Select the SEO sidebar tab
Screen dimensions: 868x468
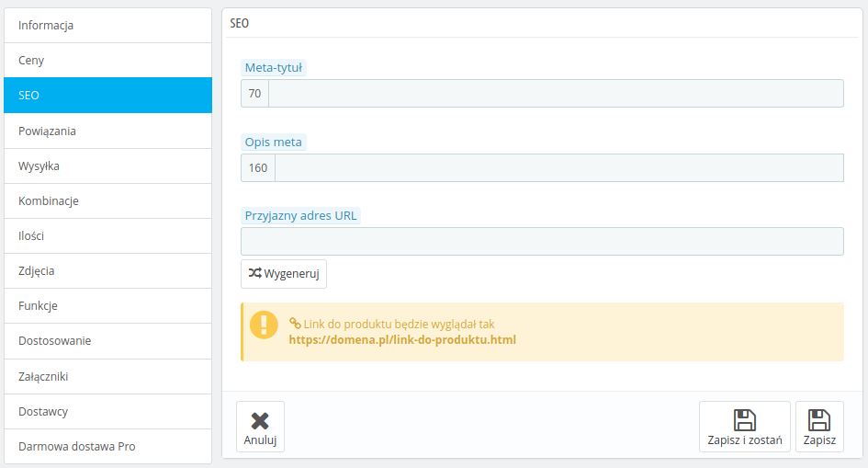click(108, 96)
